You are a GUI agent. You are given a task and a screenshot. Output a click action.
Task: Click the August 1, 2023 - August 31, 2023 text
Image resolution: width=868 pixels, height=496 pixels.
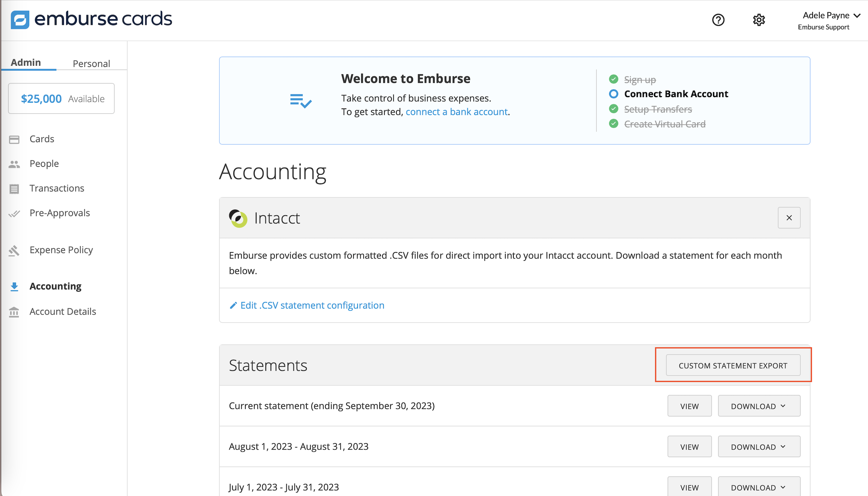click(298, 446)
